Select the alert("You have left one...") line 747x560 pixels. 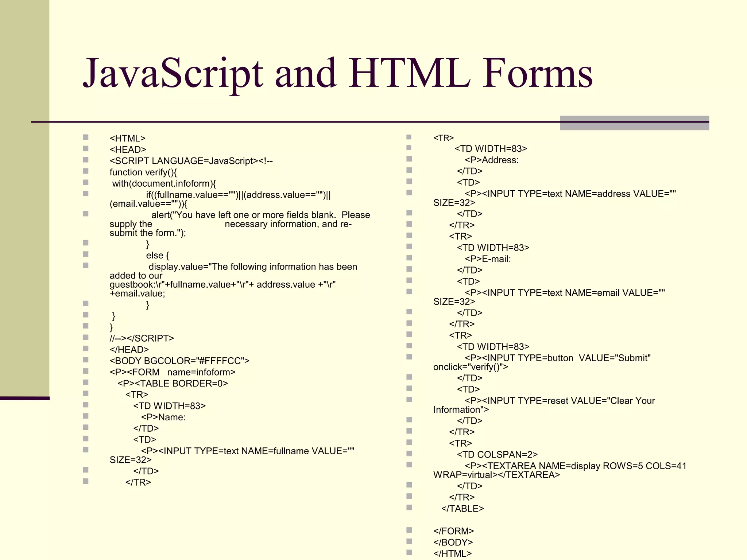click(x=240, y=224)
